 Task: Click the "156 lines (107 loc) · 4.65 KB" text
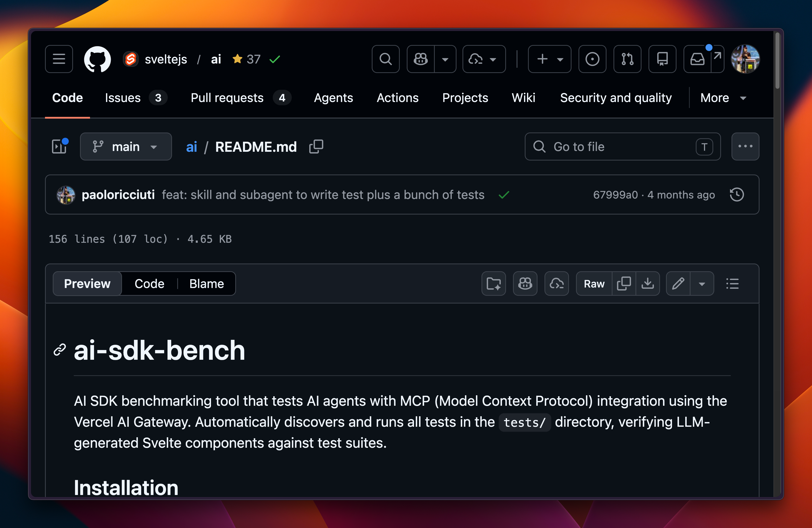click(x=140, y=239)
